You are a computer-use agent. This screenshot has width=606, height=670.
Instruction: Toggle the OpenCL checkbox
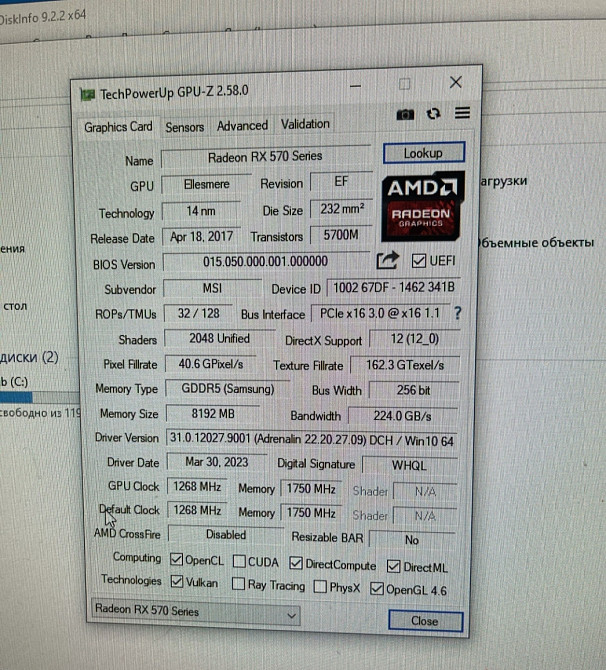(x=177, y=559)
